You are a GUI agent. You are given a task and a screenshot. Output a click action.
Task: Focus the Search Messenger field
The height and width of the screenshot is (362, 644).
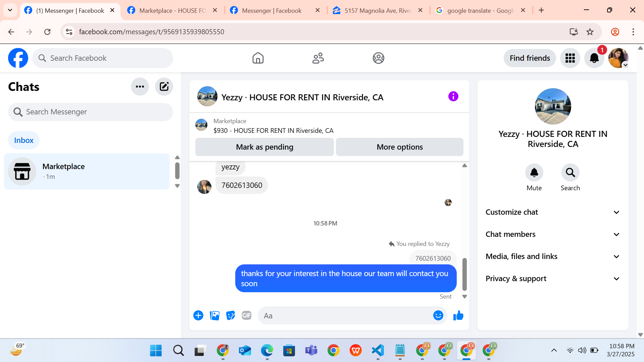tap(91, 112)
